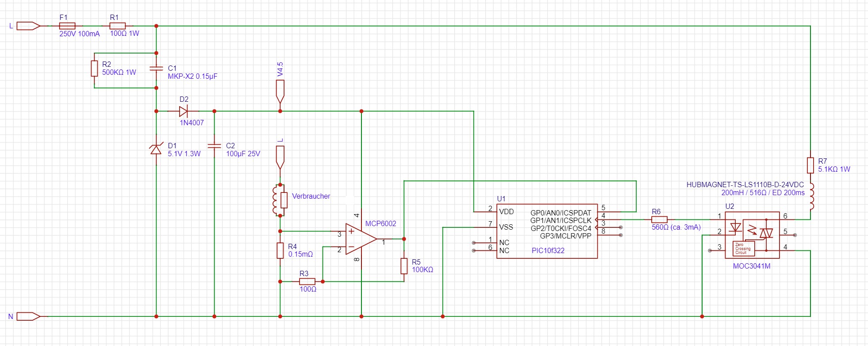Click the C2 100µF capacitor symbol
Screen dimensions: 868x346
point(215,145)
